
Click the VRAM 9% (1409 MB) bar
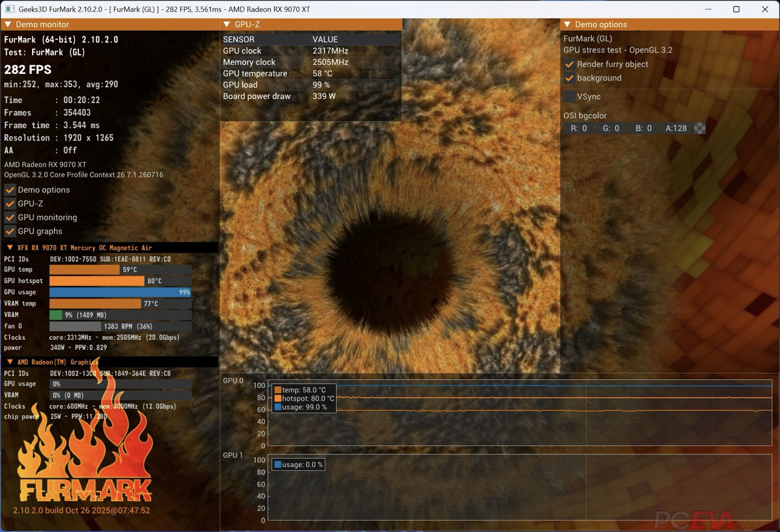(x=120, y=315)
